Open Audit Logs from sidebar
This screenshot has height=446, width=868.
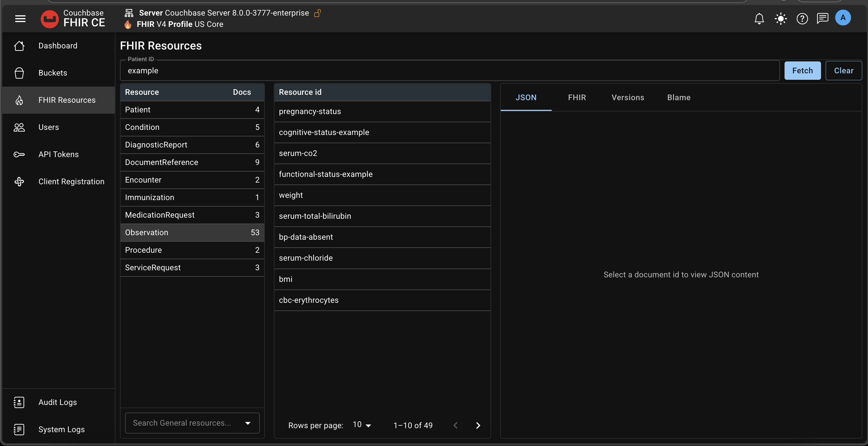point(58,402)
